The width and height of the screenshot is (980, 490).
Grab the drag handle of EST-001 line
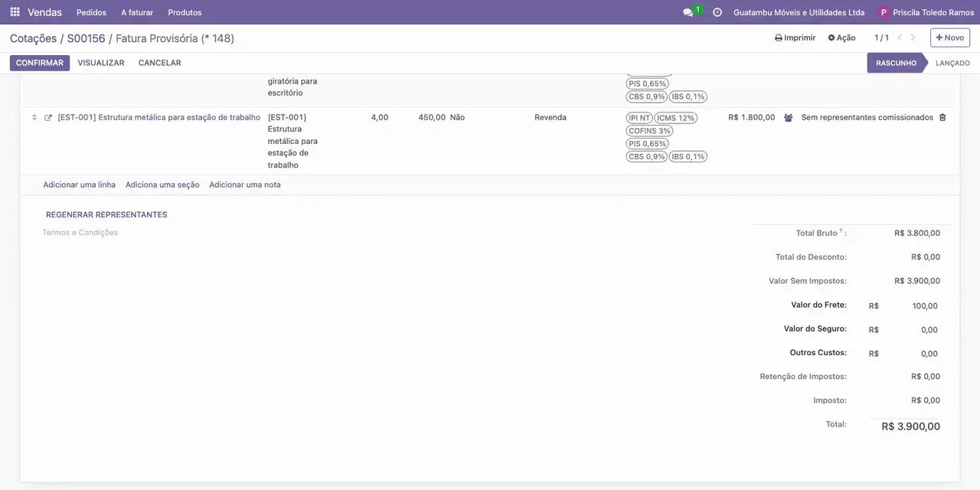(34, 117)
